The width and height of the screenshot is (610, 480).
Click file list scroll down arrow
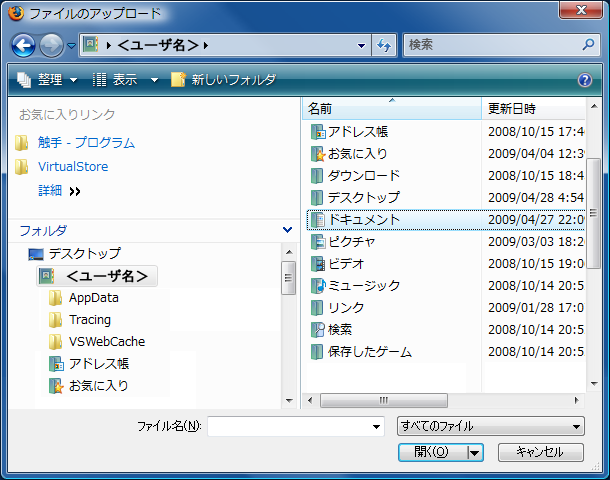click(594, 384)
